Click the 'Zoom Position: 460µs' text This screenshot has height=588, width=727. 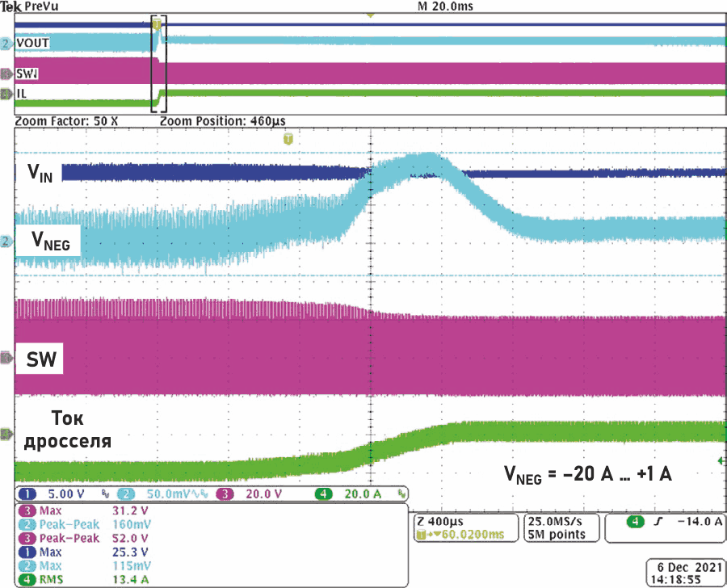coord(223,121)
